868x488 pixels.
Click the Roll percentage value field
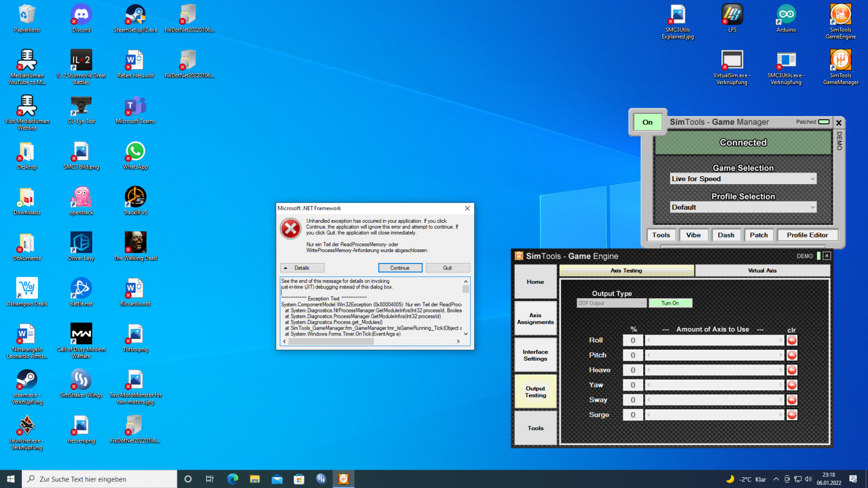tap(633, 341)
